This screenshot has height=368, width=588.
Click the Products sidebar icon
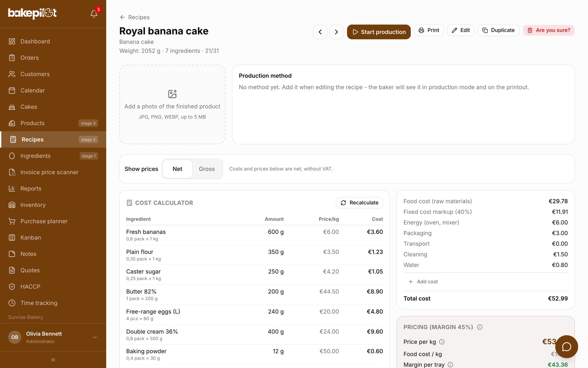point(12,123)
